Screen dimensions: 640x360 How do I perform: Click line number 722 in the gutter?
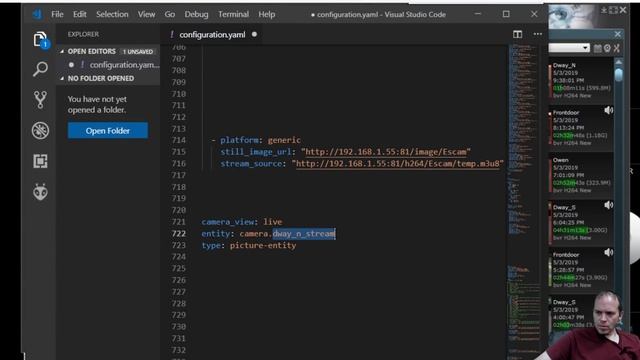click(x=179, y=233)
